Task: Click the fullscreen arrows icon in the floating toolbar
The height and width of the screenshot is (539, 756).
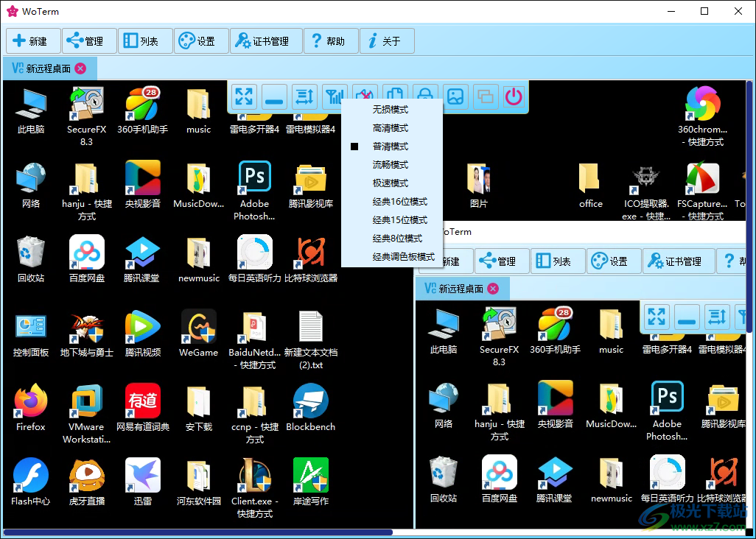Action: [x=244, y=96]
